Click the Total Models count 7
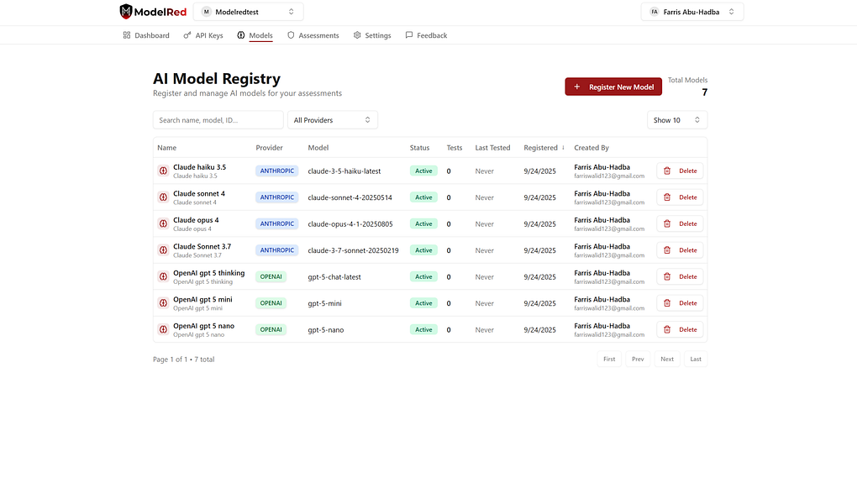Viewport: 857px width, 504px height. (x=705, y=92)
